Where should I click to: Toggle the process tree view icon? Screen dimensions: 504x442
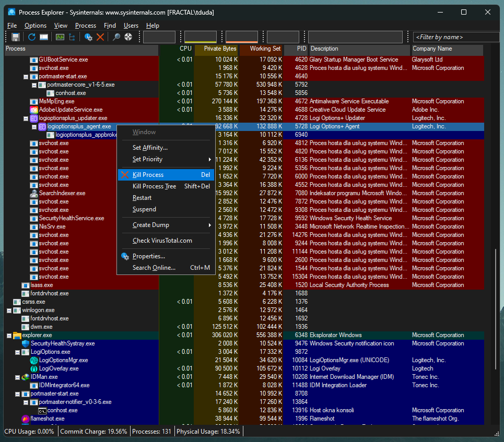pos(72,37)
